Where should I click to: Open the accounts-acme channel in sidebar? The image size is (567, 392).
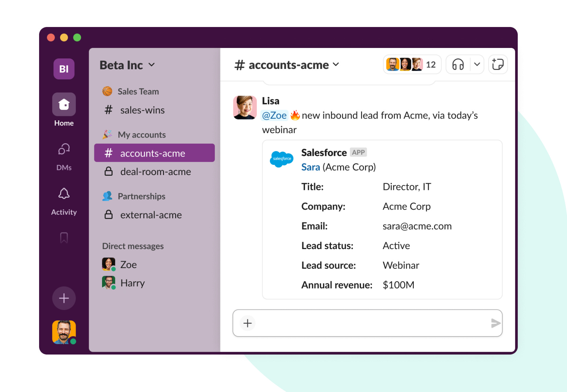click(154, 153)
